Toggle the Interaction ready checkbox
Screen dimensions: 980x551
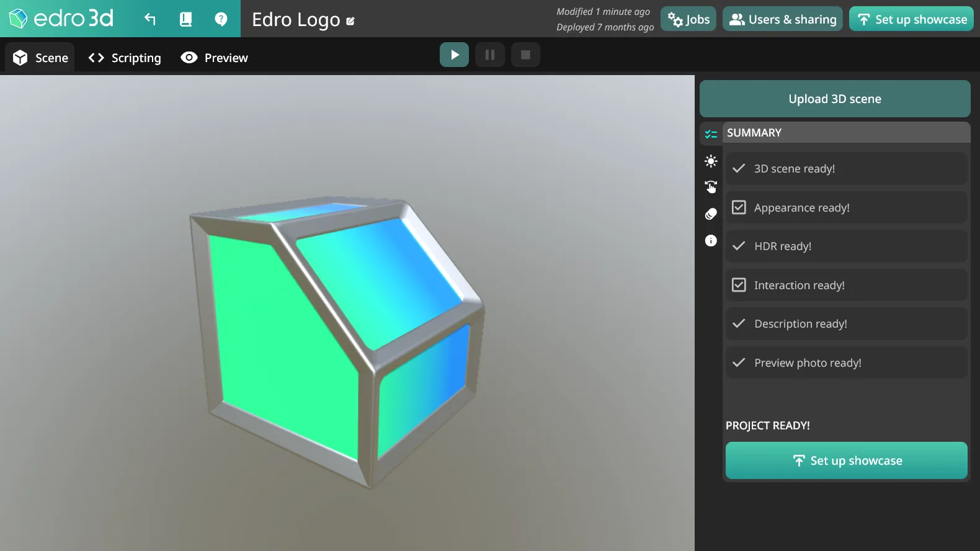[739, 285]
